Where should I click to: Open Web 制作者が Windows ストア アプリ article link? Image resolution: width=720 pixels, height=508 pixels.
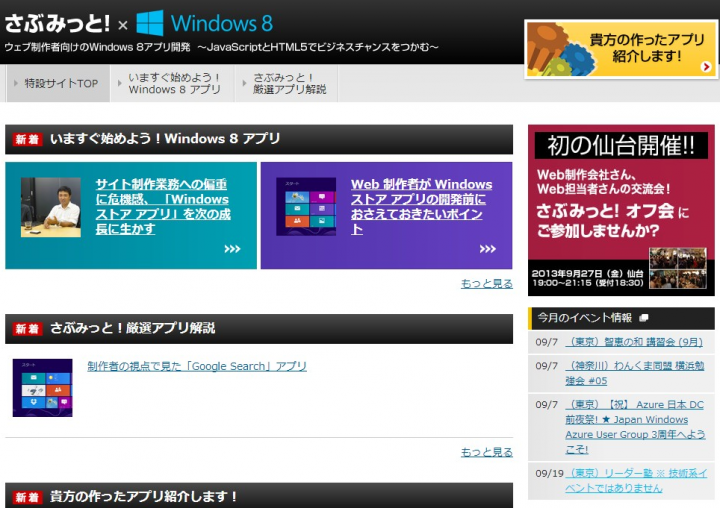coord(422,207)
